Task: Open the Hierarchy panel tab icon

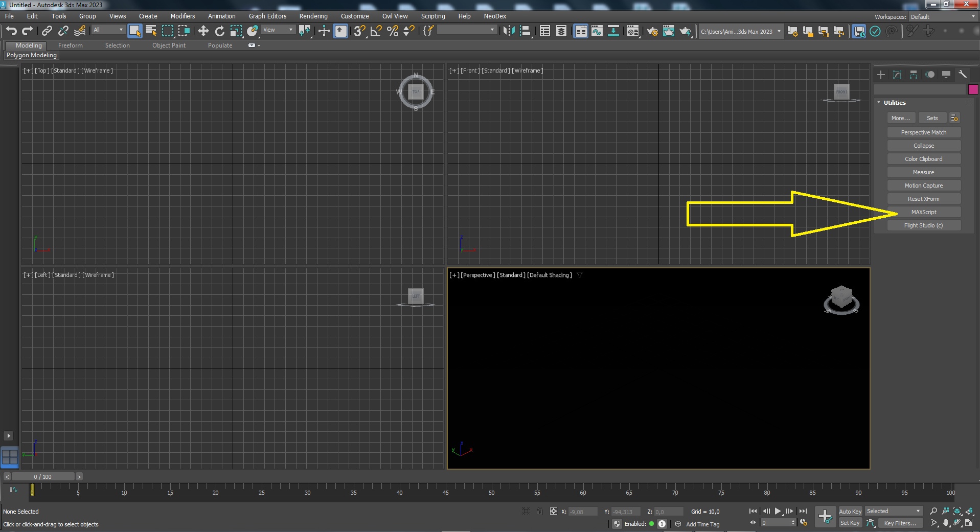Action: click(914, 75)
